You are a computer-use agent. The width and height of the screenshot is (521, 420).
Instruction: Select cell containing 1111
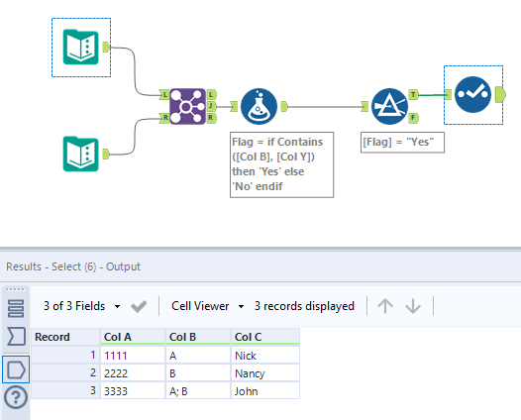[133, 356]
